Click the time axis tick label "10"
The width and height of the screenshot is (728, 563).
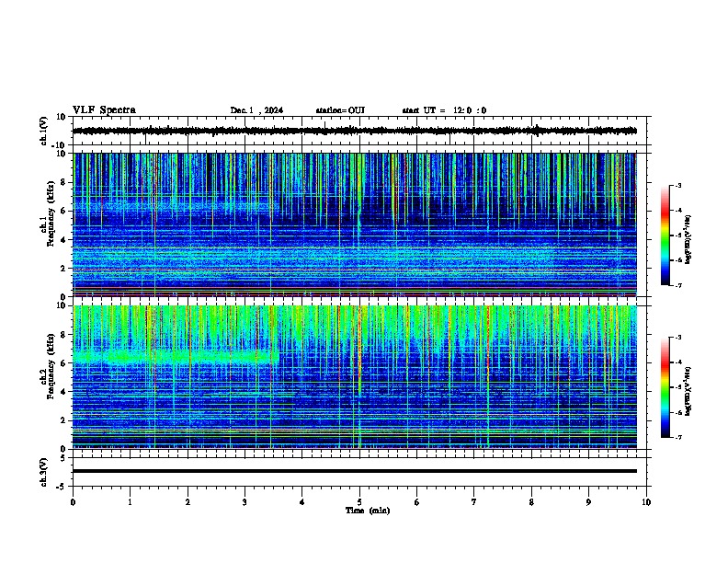646,502
